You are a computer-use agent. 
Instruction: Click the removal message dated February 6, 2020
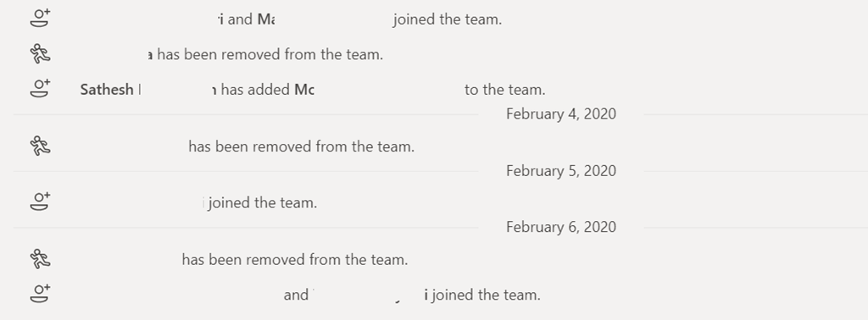(294, 259)
